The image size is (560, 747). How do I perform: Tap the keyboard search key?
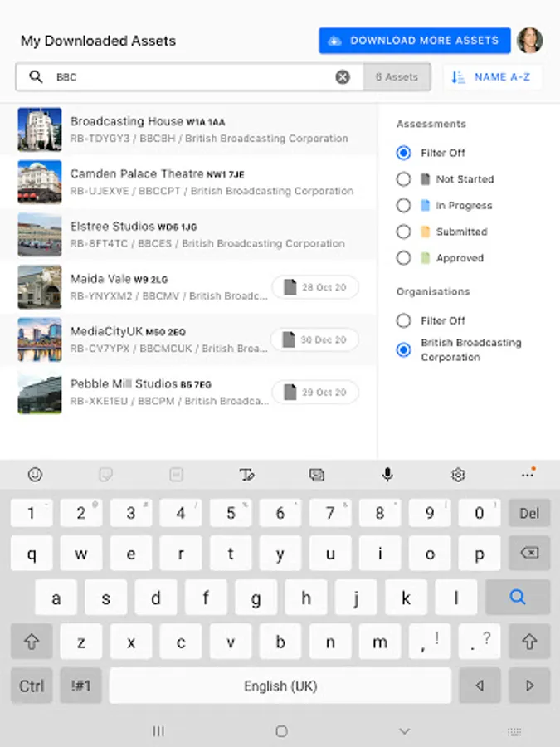518,597
